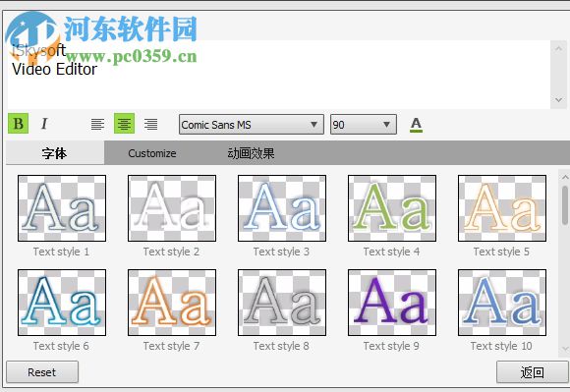This screenshot has width=570, height=392.
Task: Align text to the left
Action: pos(97,124)
